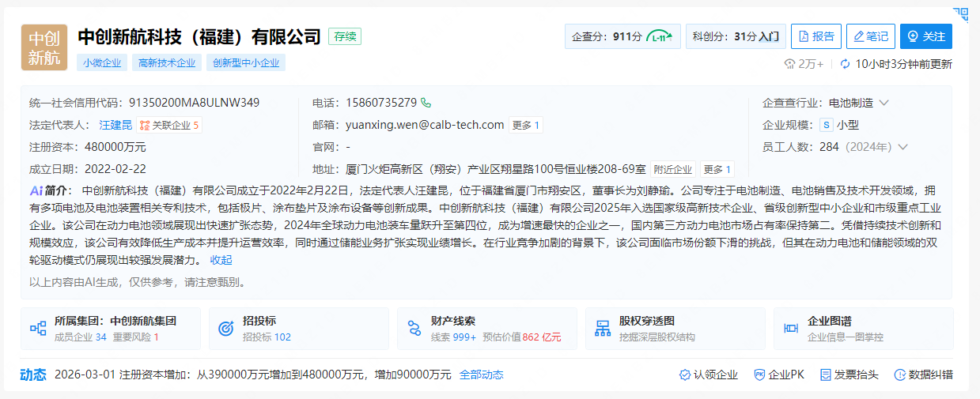This screenshot has height=399, width=980.
Task: Click the green phone icon beside the number
Action: (426, 103)
